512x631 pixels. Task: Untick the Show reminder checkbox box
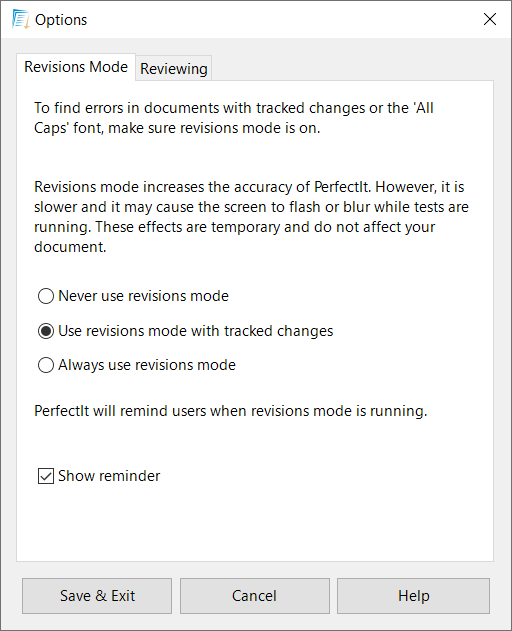[46, 476]
